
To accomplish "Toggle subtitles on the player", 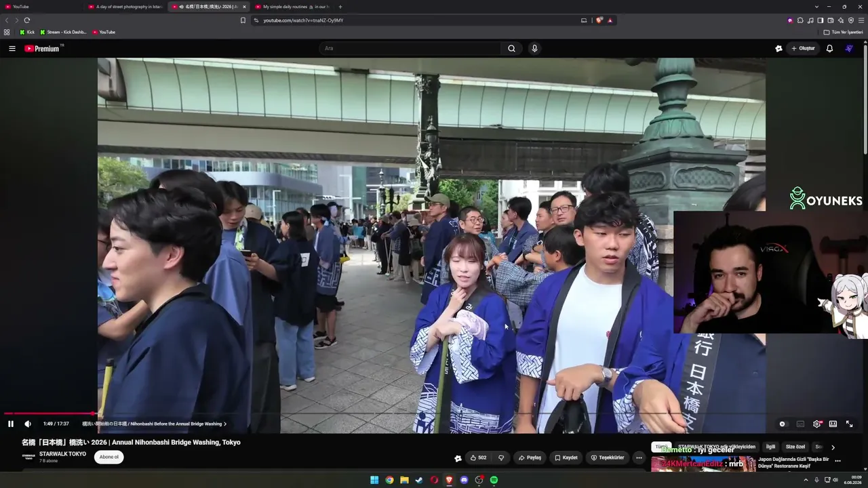I will 800,424.
